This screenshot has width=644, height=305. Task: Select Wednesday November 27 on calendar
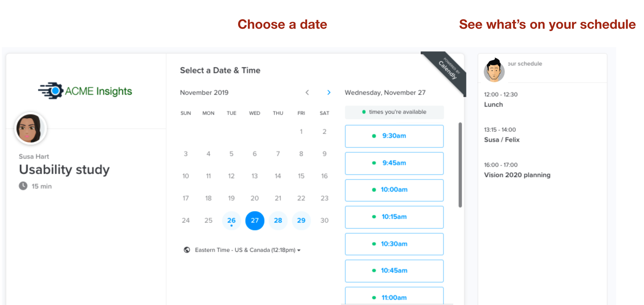coord(254,220)
